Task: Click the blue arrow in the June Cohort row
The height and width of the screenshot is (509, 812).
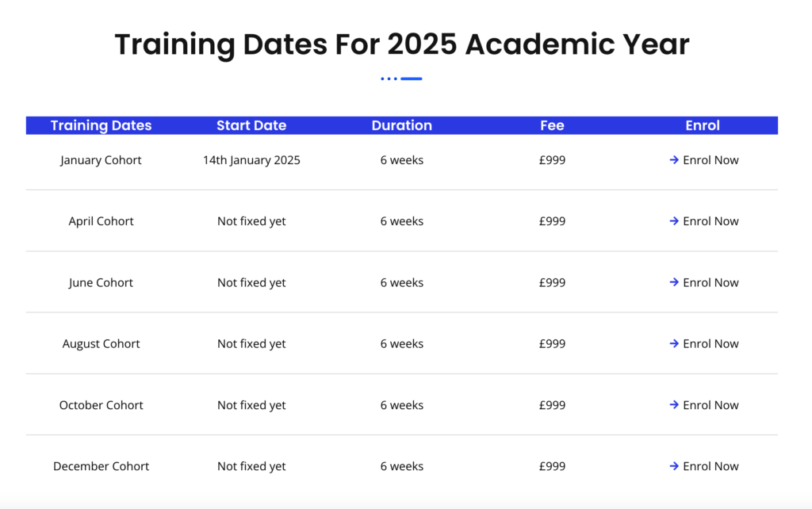Action: coord(674,282)
